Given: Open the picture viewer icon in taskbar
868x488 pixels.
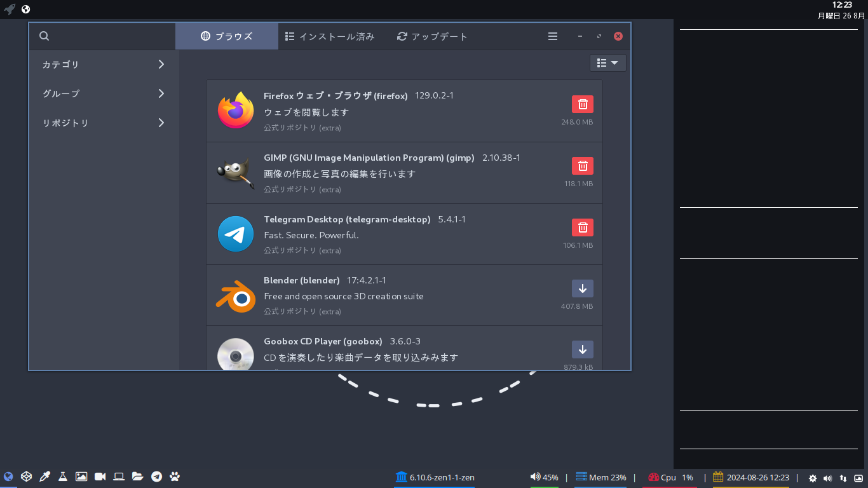Looking at the screenshot, I should click(x=81, y=477).
